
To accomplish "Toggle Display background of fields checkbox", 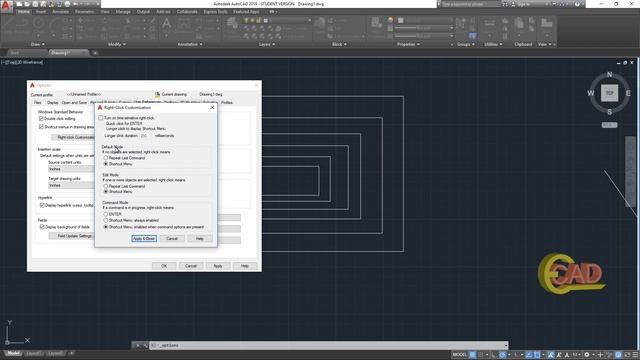I will click(x=42, y=227).
